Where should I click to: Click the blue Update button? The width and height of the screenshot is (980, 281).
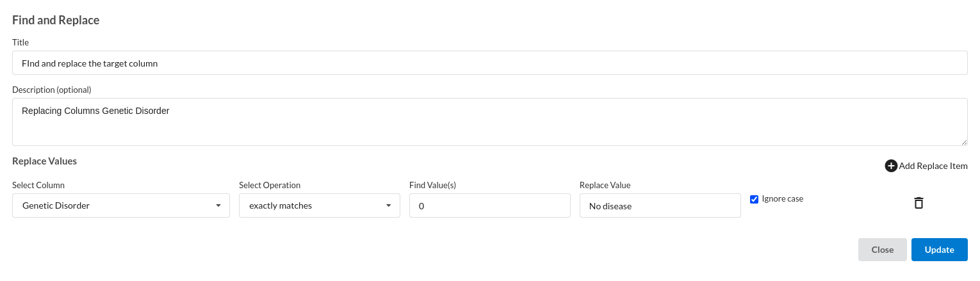tap(939, 250)
